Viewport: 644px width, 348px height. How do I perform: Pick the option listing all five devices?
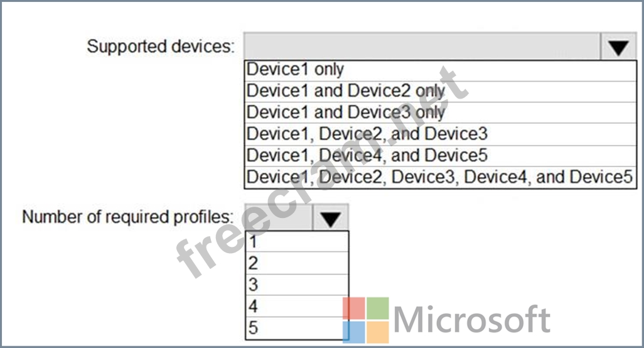pyautogui.click(x=440, y=178)
